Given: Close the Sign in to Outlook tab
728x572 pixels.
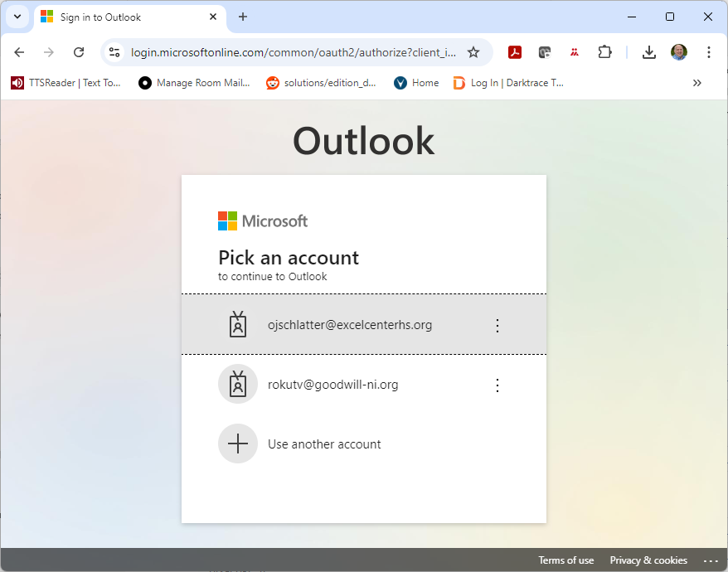Looking at the screenshot, I should [213, 17].
